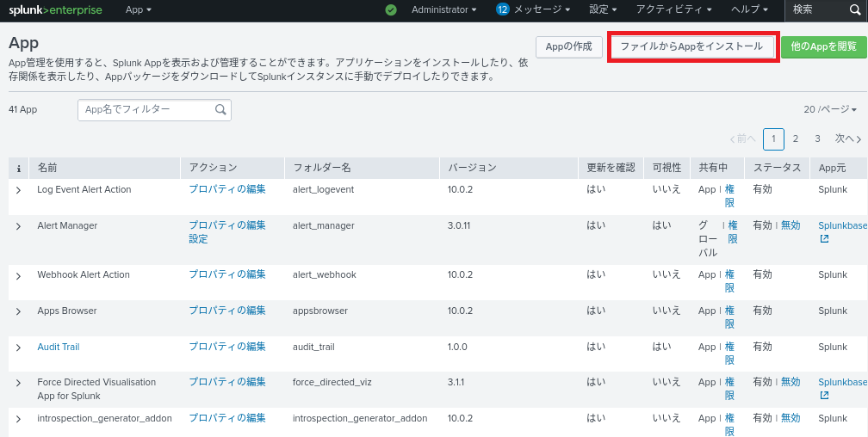Expand the Alert Manager row details
The image size is (868, 437).
(x=18, y=226)
